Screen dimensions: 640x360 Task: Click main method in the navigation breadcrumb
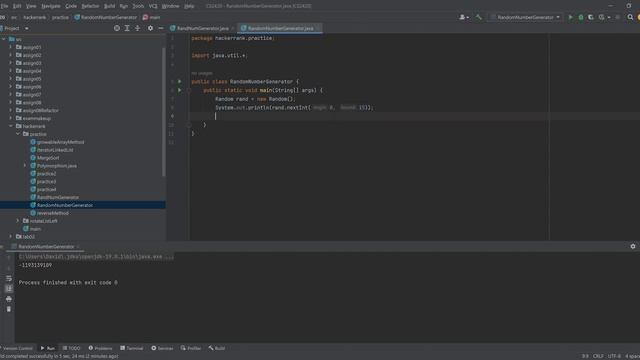pyautogui.click(x=152, y=18)
